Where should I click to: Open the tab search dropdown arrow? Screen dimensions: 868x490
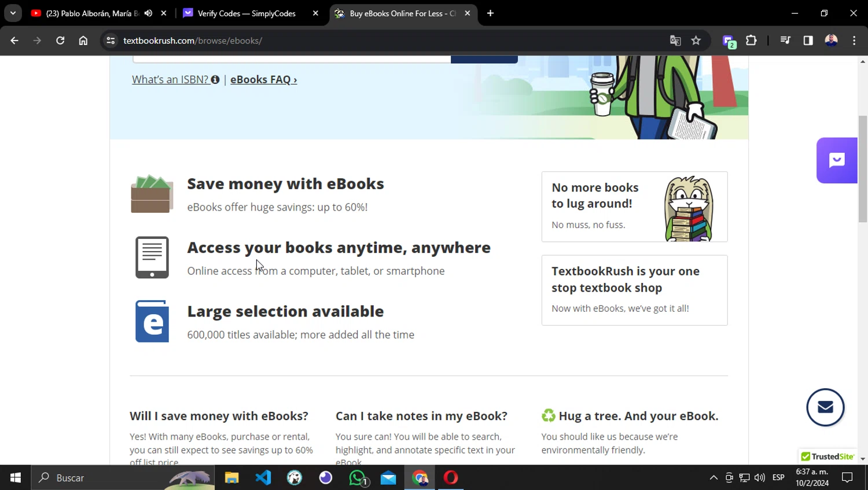pos(13,13)
